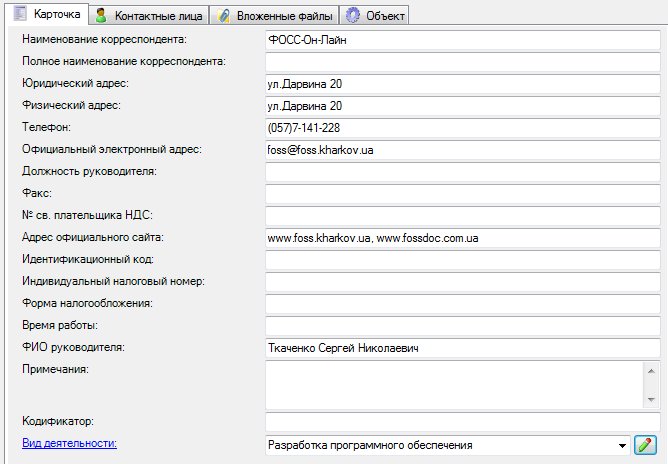
Task: Click the gear icon on Объект tab
Action: (351, 16)
